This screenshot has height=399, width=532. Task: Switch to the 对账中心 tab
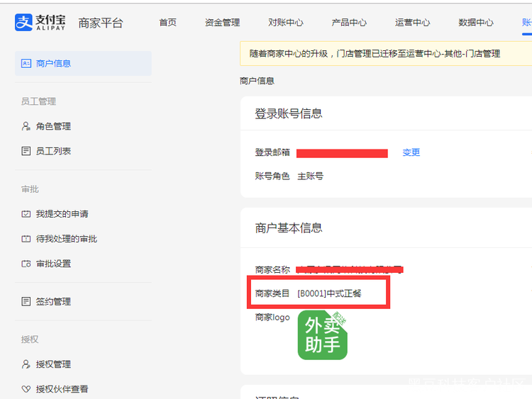286,23
